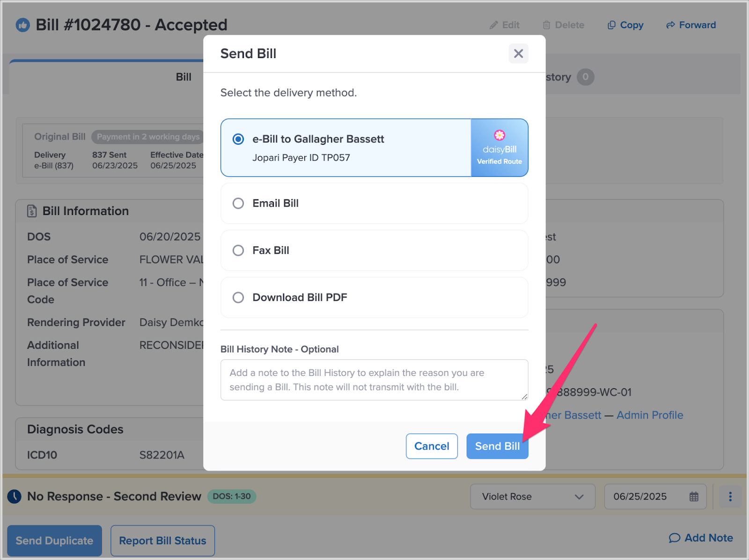
Task: Click the blue Send Bill button
Action: (x=497, y=446)
